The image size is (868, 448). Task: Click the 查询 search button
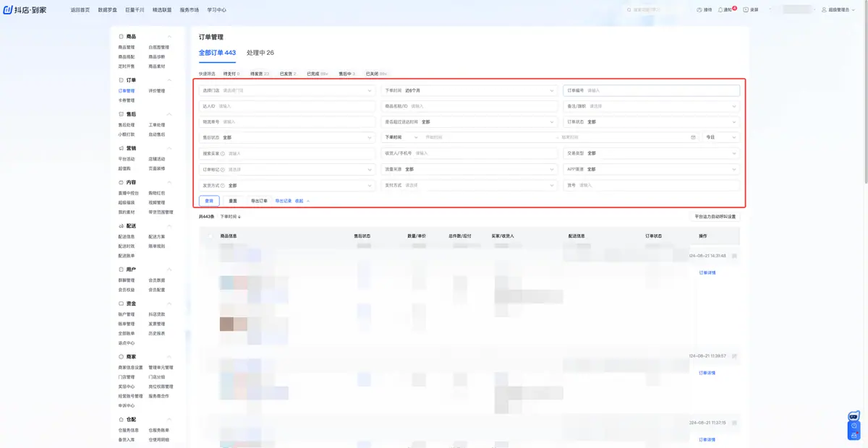coord(209,201)
